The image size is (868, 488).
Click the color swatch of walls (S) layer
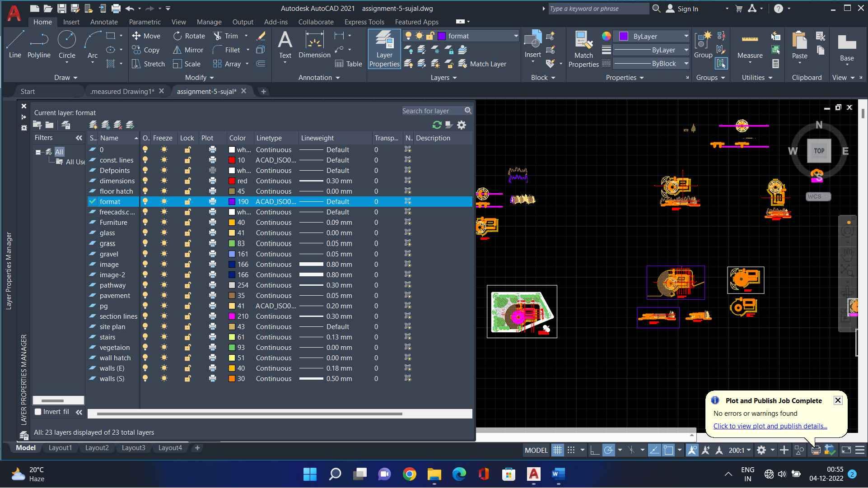tap(232, 379)
